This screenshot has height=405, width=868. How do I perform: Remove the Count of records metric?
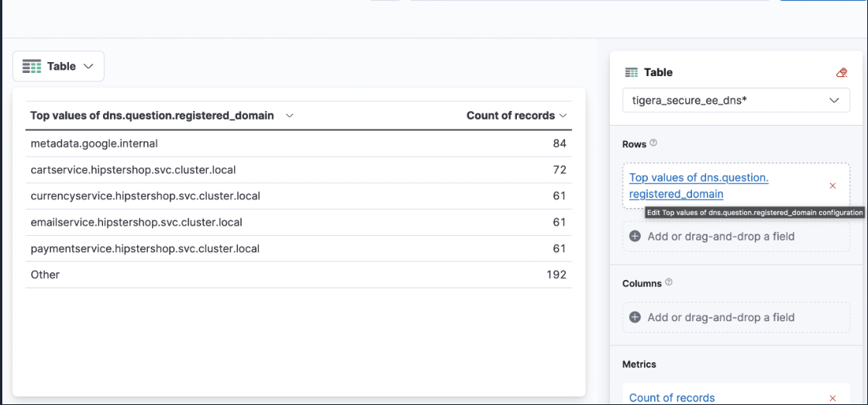[832, 398]
